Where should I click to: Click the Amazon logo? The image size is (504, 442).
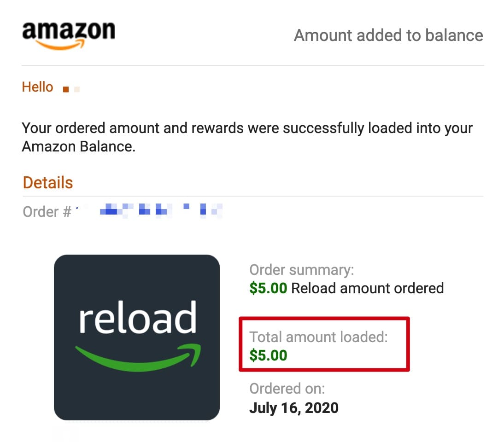68,31
